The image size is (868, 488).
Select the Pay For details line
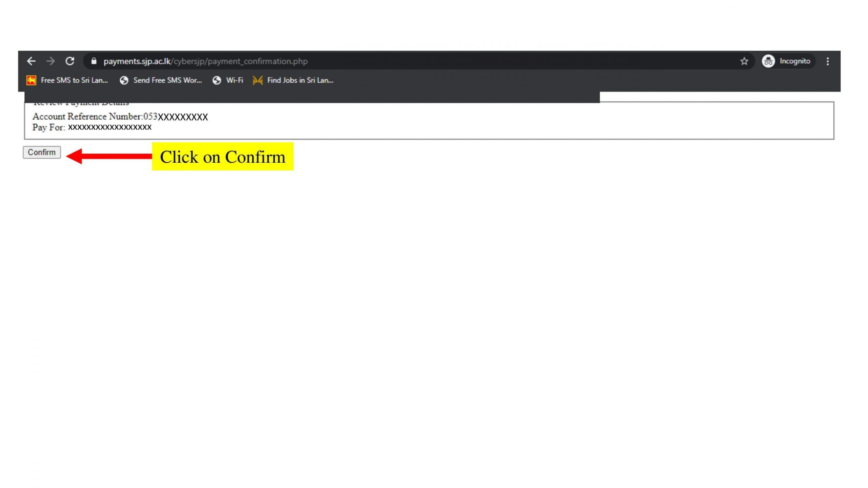point(92,127)
